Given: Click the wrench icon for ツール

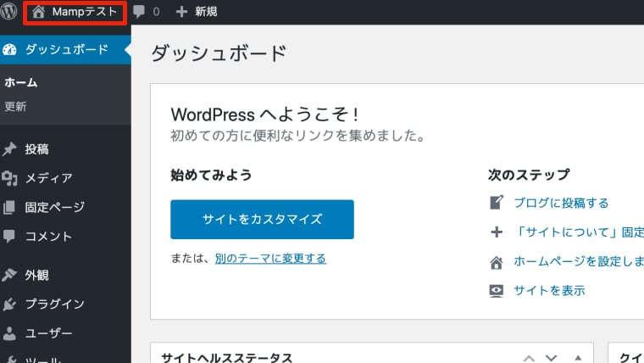Looking at the screenshot, I should 10,360.
